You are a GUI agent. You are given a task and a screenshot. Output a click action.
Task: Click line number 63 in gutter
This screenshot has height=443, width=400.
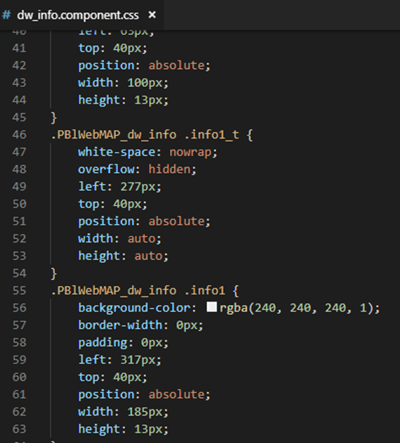pos(19,429)
